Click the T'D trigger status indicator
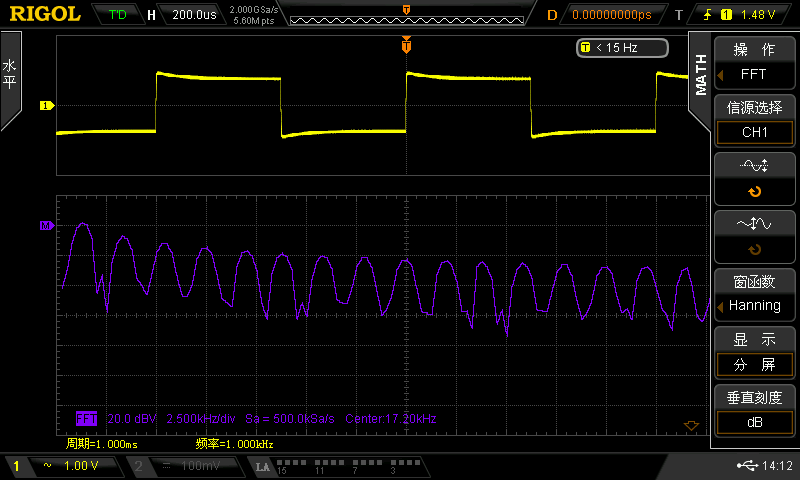Viewport: 800px width, 480px height. point(117,15)
